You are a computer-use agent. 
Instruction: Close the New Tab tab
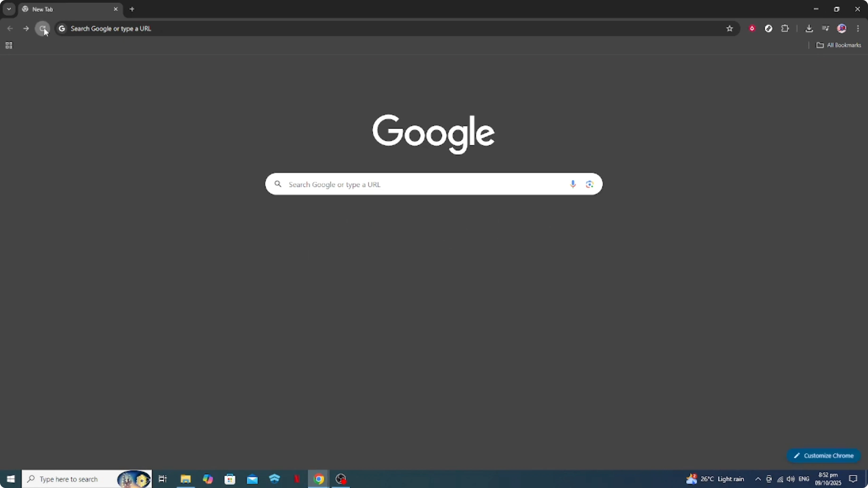tap(116, 9)
